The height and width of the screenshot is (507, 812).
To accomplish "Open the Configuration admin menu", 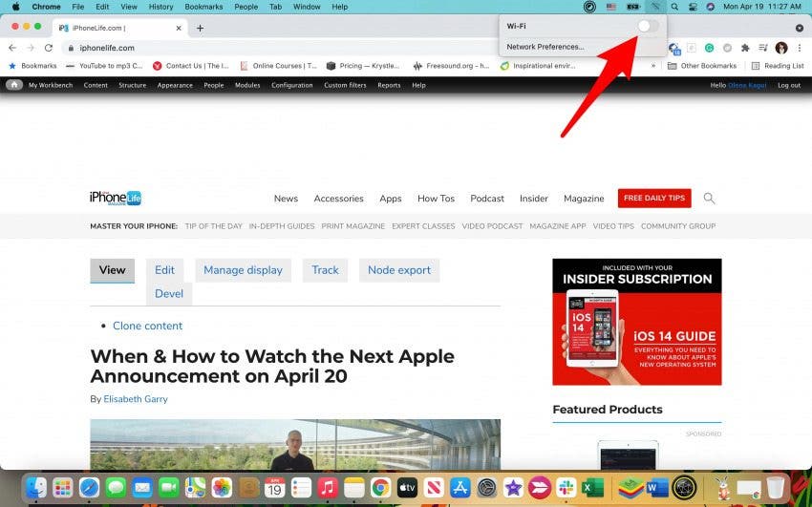I will click(x=291, y=85).
